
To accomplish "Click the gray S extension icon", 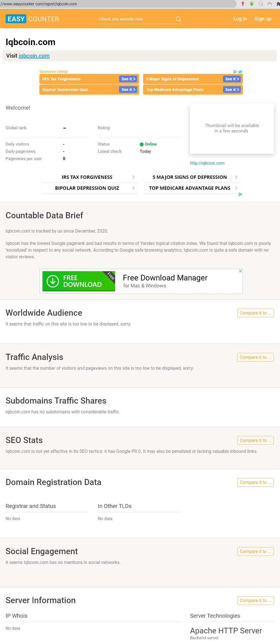I will [261, 4].
